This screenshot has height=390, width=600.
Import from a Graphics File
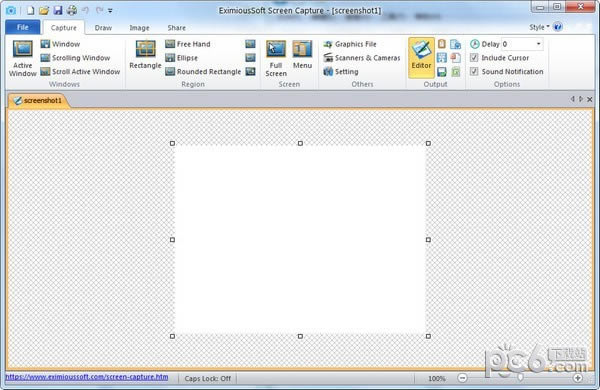point(350,44)
